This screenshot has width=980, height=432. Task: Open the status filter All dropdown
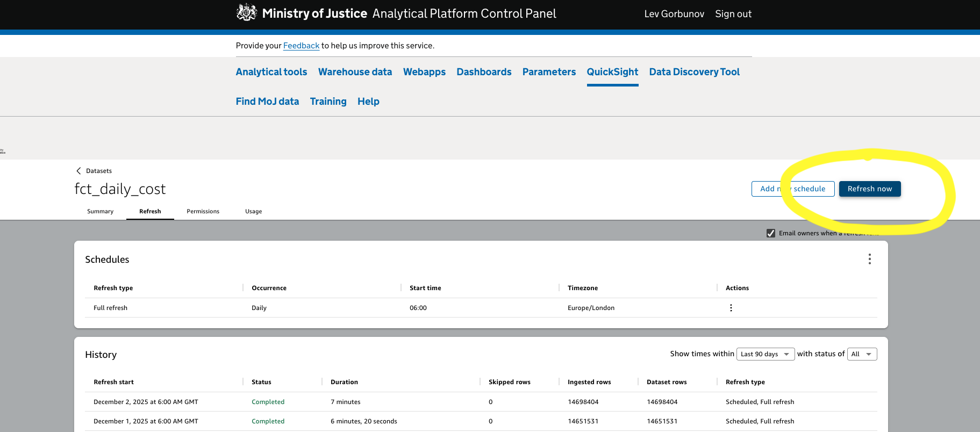(x=862, y=354)
